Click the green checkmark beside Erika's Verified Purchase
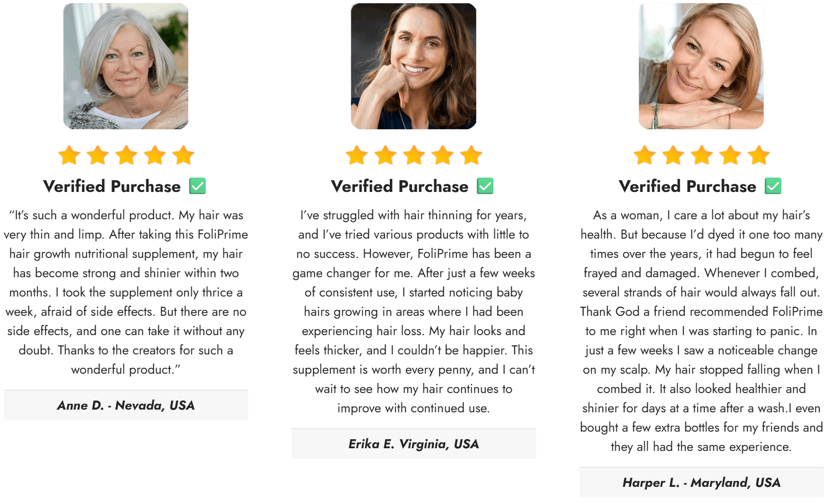 [x=485, y=186]
